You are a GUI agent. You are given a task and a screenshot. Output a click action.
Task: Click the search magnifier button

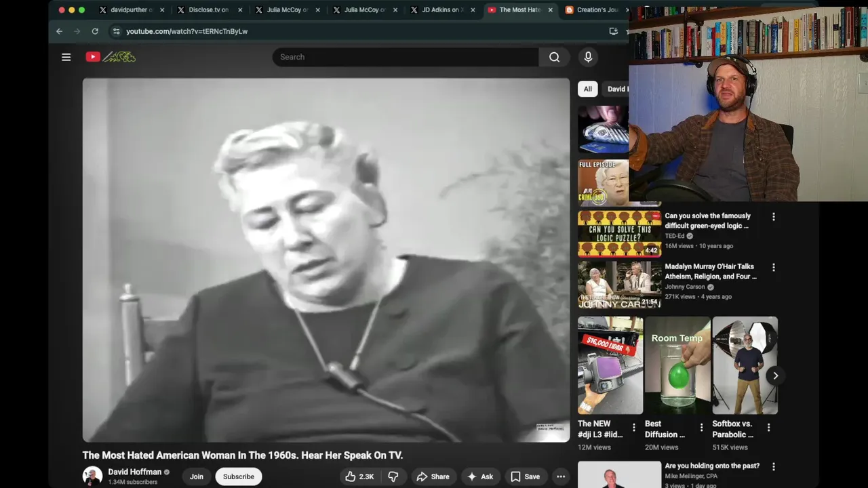point(555,57)
